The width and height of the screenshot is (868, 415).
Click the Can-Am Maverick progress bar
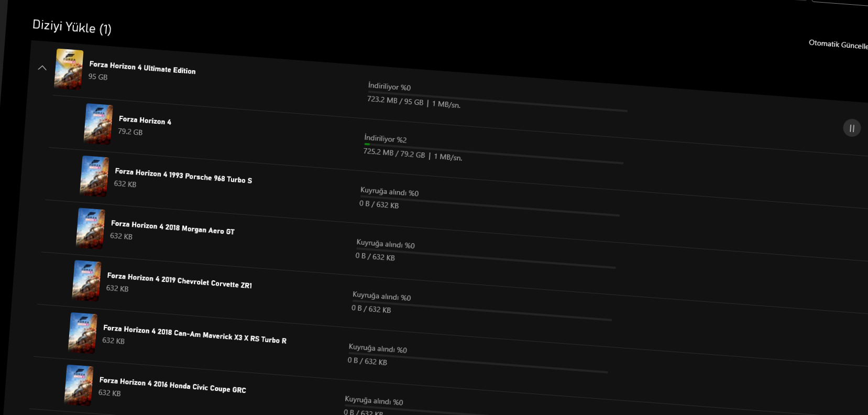(478, 363)
